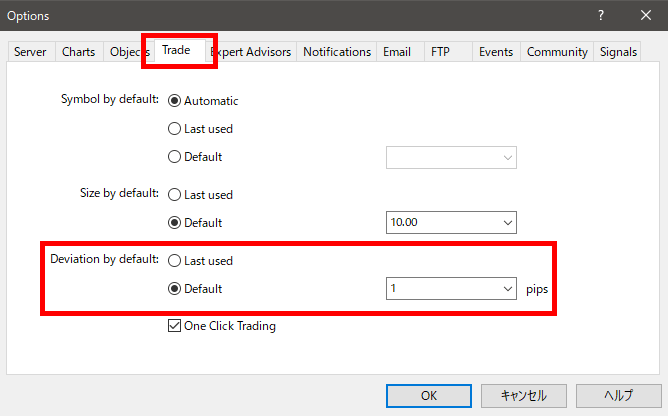Open the Notifications tab

(x=337, y=52)
